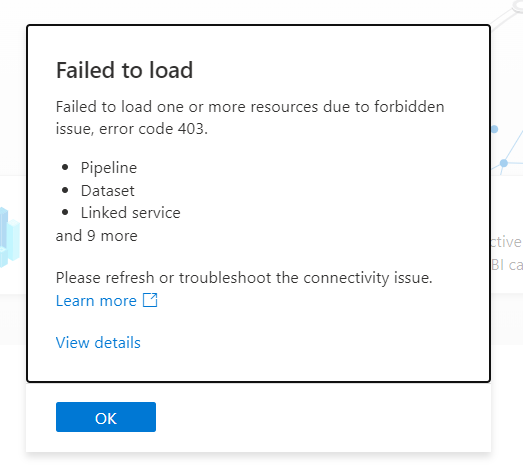Click the partially hidden "ctive" background text
The image size is (523, 468).
506,242
